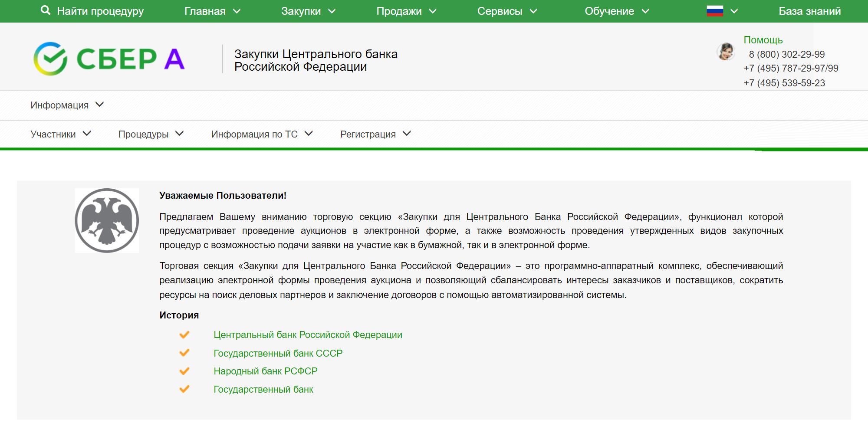The image size is (868, 446).
Task: Click the support operator avatar
Action: point(726,51)
